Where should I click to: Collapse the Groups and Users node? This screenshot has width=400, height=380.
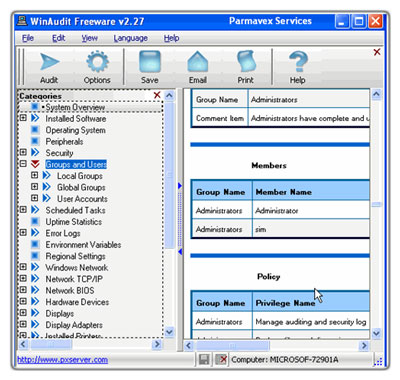(23, 164)
